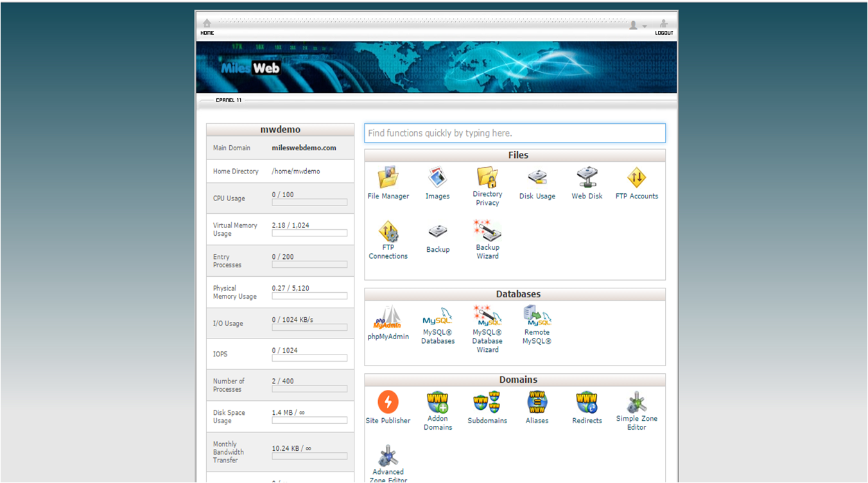The image size is (868, 483).
Task: Collapse the Databases section header
Action: [x=515, y=294]
